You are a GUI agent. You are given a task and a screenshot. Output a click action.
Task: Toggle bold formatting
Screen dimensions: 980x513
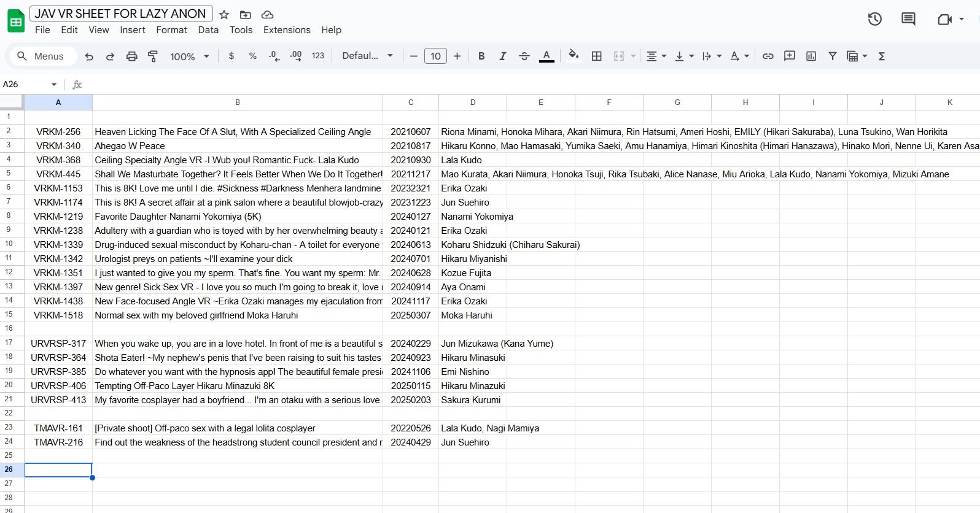click(x=481, y=56)
